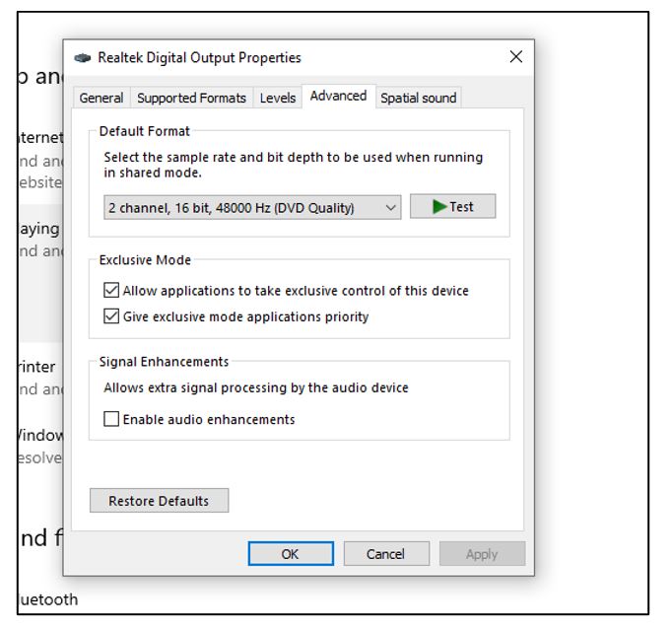Viewport: 672px width, 628px height.
Task: Uncheck Allow applications to take exclusive control
Action: [111, 290]
